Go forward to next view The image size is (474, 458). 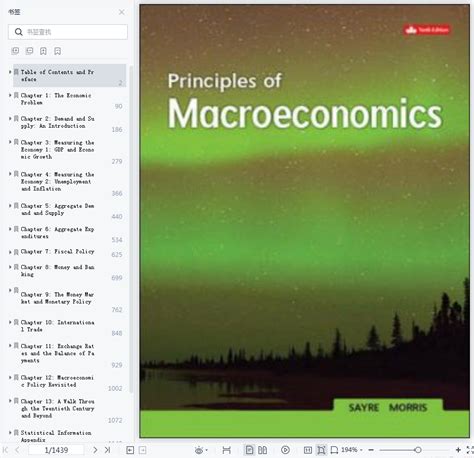pyautogui.click(x=142, y=450)
